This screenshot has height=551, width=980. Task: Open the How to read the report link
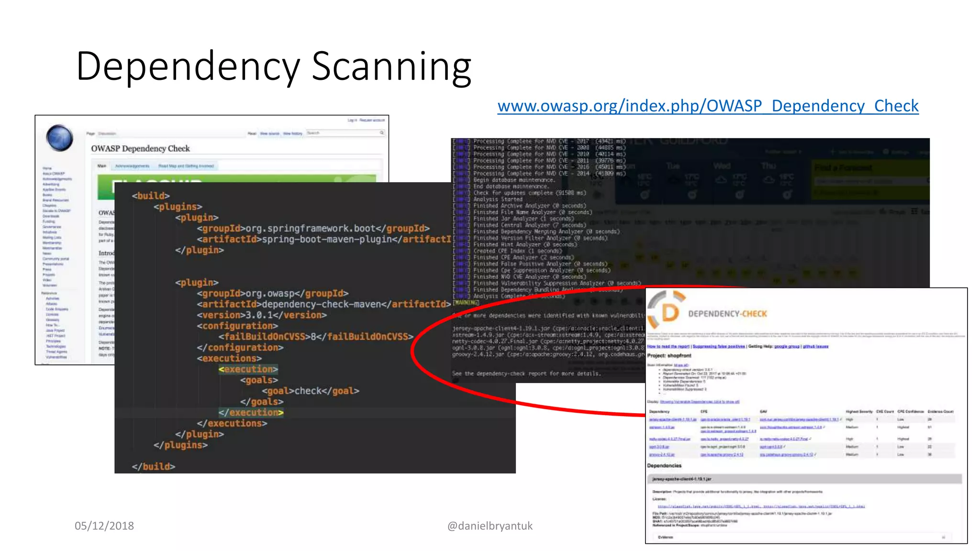tap(668, 346)
